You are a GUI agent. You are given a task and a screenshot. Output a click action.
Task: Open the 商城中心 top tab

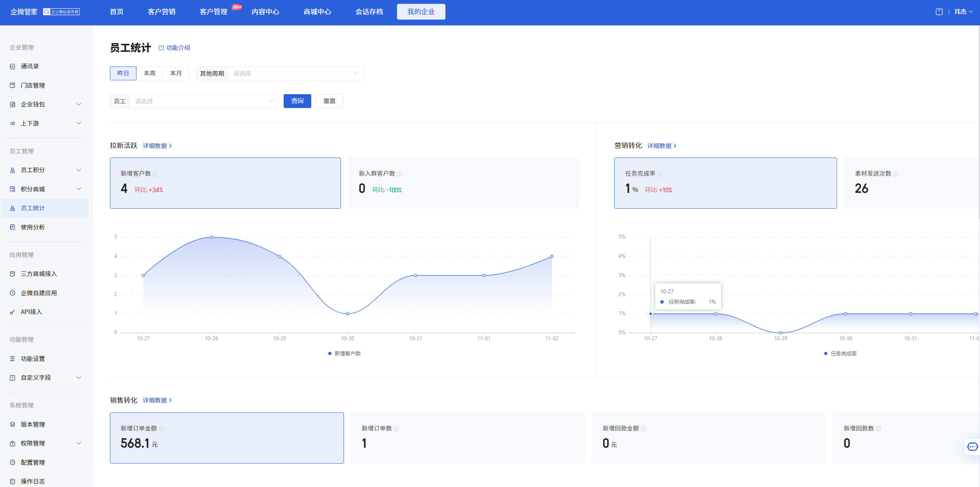coord(317,12)
